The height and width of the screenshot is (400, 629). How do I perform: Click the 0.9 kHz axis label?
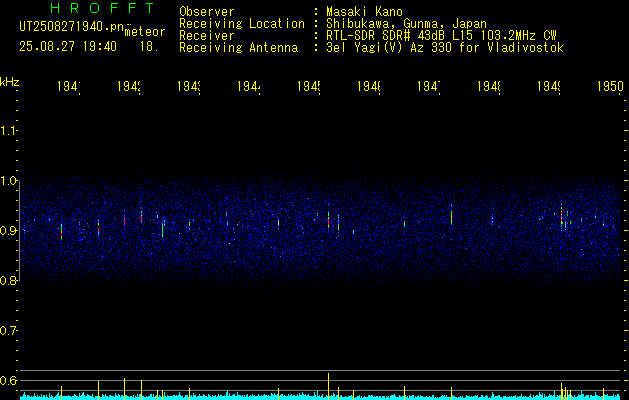pos(8,230)
